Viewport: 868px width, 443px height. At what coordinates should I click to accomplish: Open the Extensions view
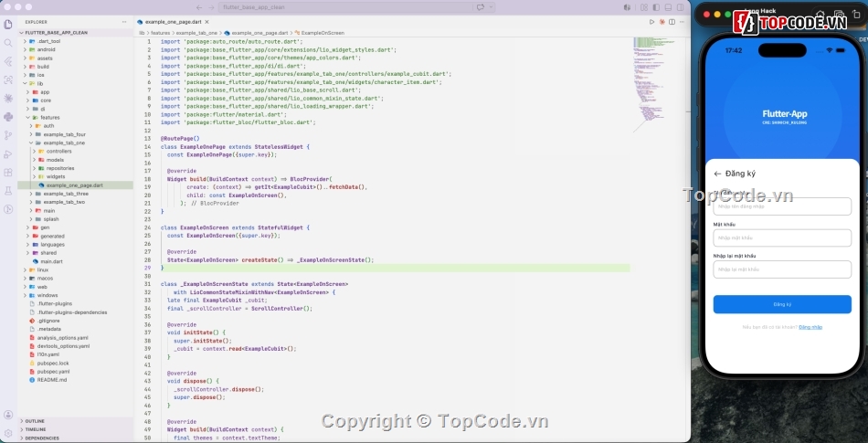[x=7, y=172]
